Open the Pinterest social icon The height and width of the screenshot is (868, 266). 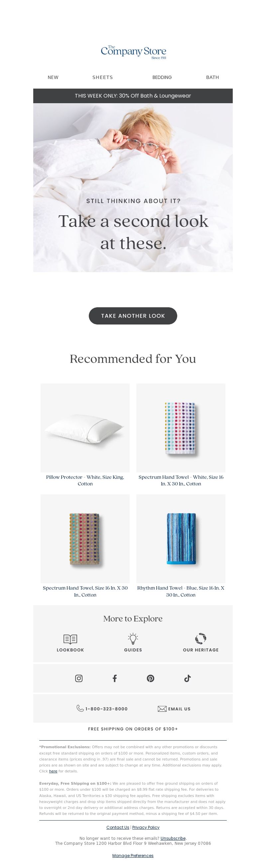click(x=151, y=678)
